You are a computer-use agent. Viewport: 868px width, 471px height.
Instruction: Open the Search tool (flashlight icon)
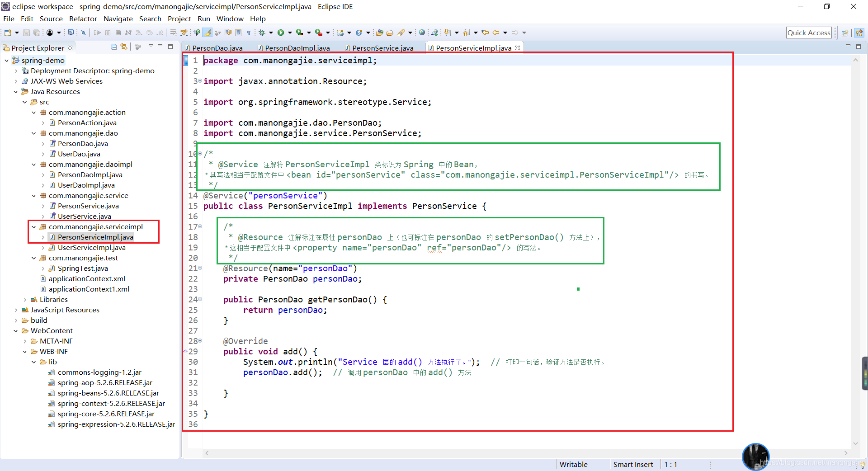pos(403,32)
